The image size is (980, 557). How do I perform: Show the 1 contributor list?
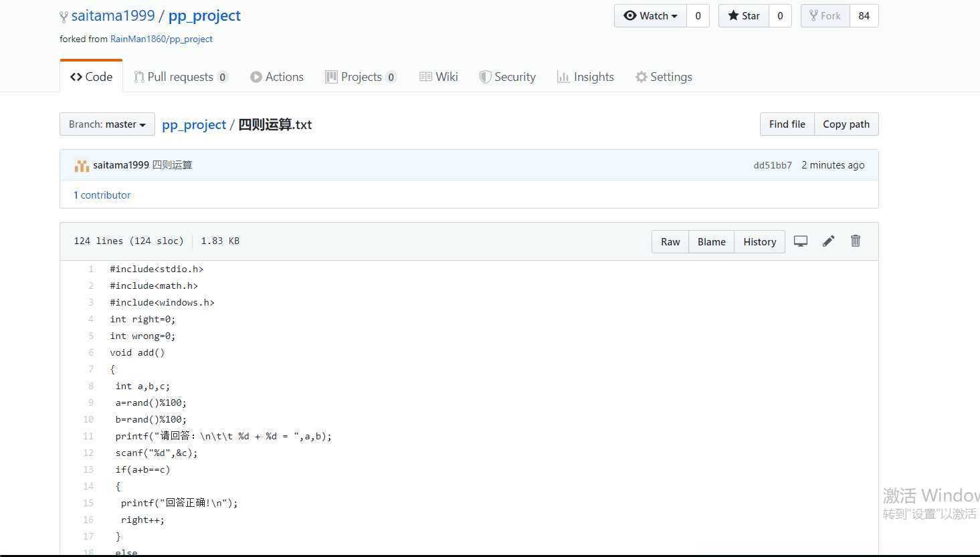(x=102, y=195)
